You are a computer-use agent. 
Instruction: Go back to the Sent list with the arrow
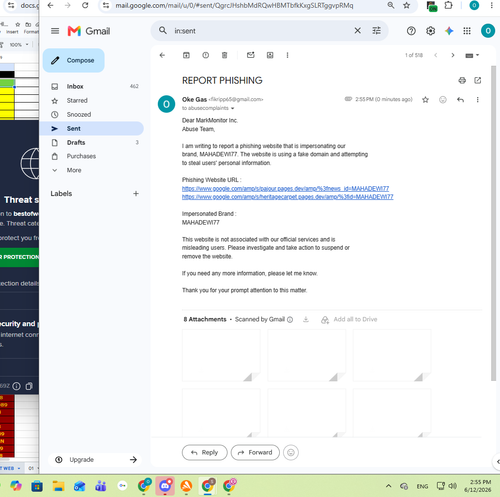(162, 55)
